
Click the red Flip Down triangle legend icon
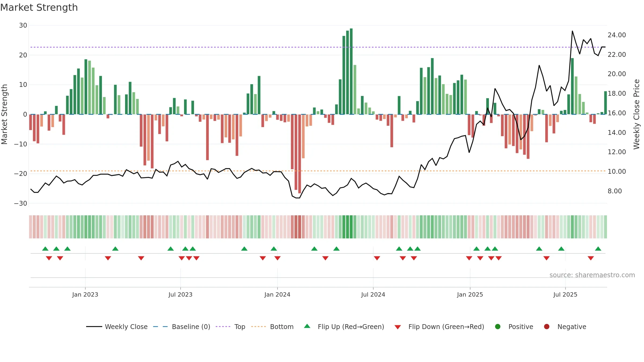[x=398, y=327]
